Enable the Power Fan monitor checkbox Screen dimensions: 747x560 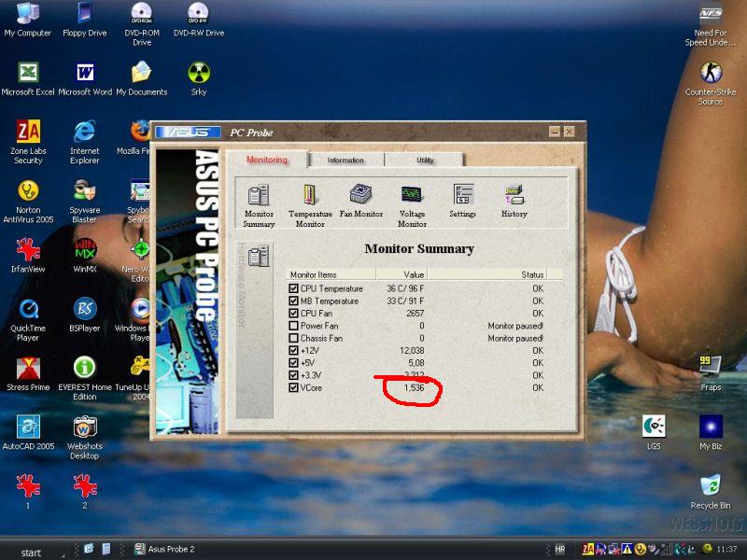coord(294,326)
